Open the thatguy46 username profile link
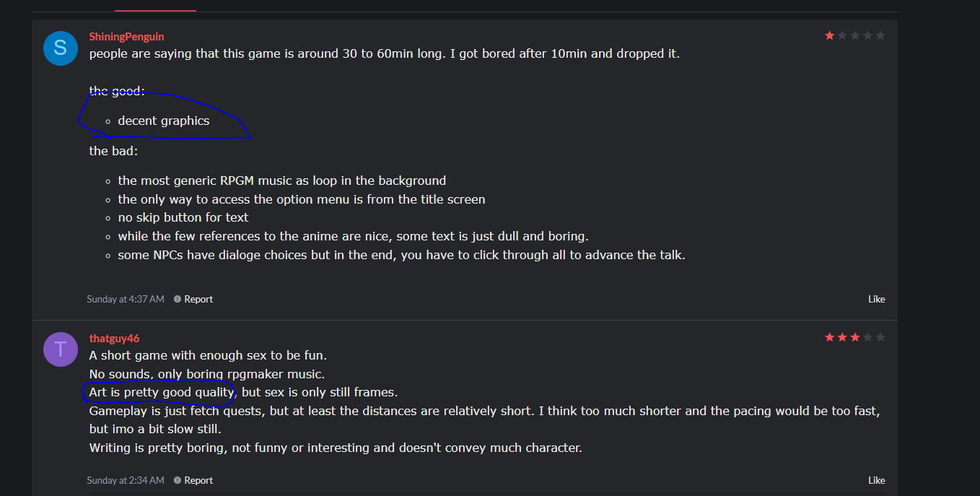 pyautogui.click(x=114, y=338)
